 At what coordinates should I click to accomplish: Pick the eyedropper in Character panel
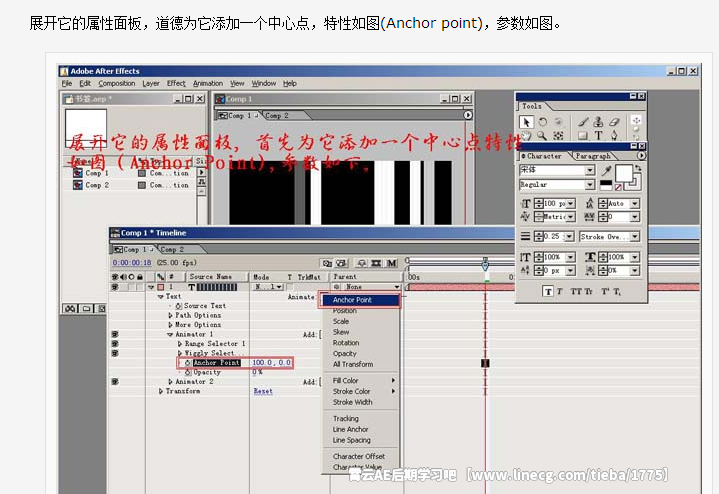click(x=606, y=171)
